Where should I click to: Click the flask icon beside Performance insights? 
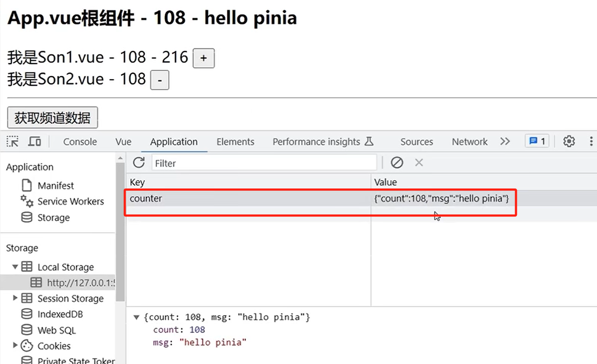369,141
